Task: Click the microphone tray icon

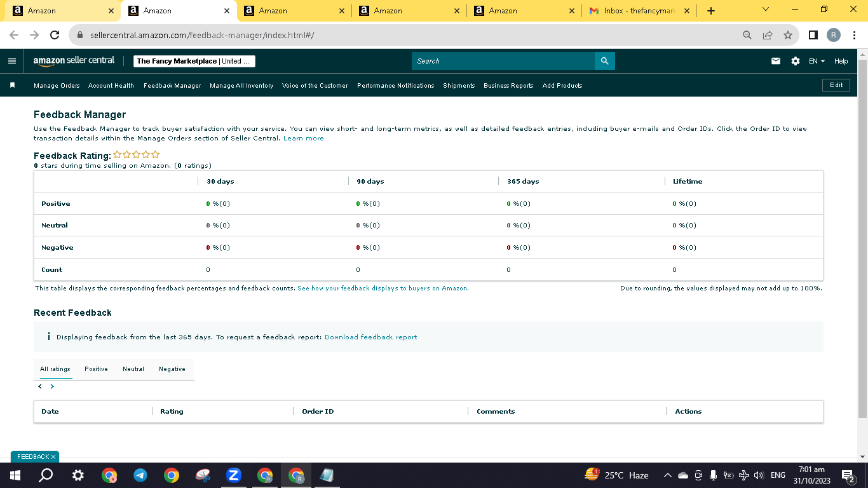Action: 714,475
